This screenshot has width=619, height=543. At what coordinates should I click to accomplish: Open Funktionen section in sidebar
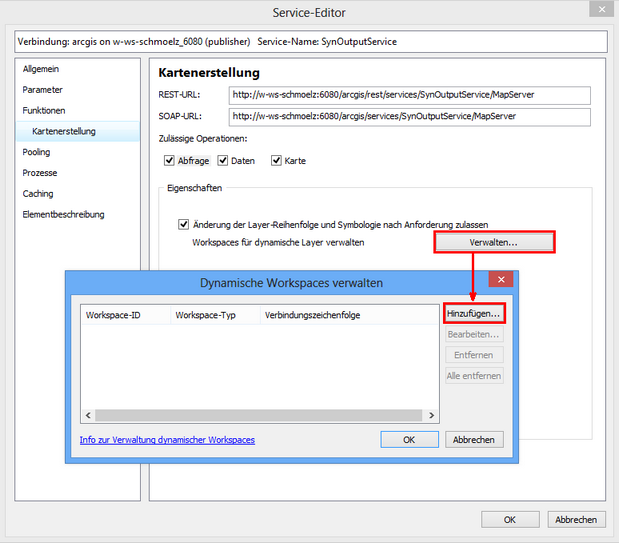click(44, 111)
